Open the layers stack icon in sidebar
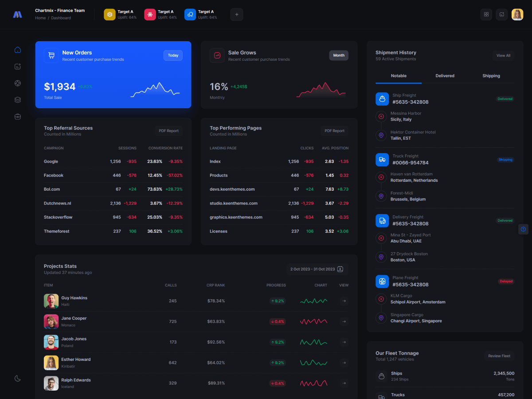Viewport: 532px width, 399px height. tap(18, 100)
